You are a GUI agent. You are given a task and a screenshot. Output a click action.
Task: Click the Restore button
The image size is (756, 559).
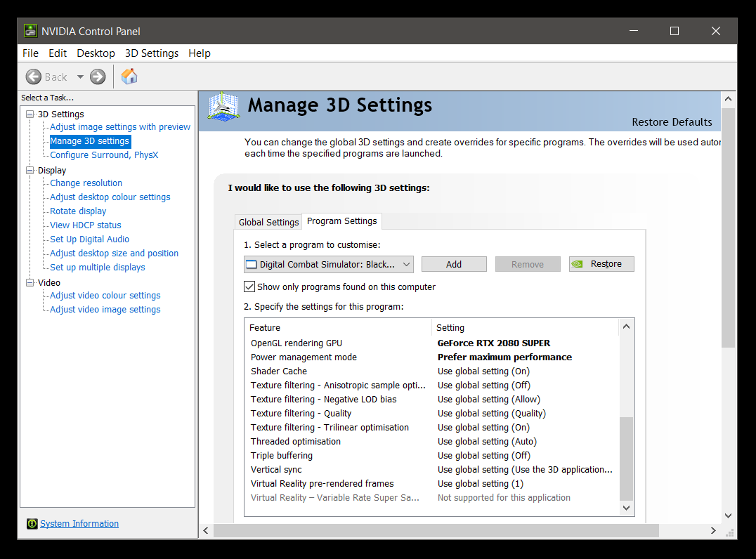pos(601,263)
